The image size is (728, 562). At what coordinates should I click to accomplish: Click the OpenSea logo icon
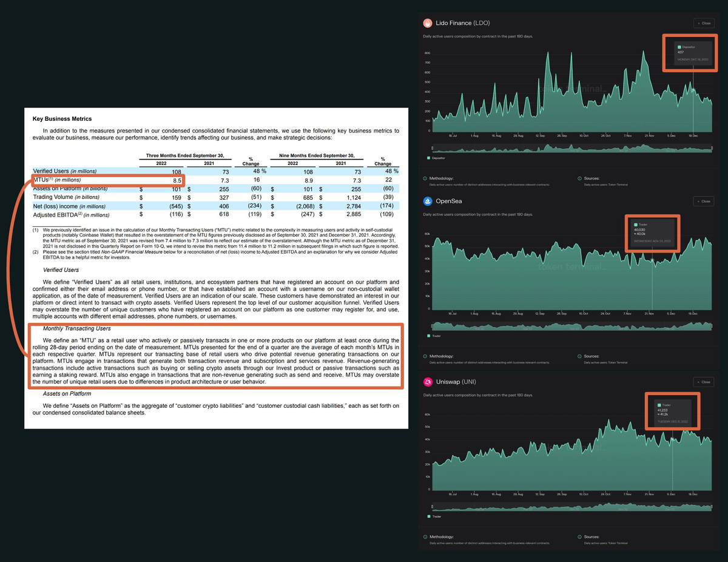pyautogui.click(x=428, y=201)
